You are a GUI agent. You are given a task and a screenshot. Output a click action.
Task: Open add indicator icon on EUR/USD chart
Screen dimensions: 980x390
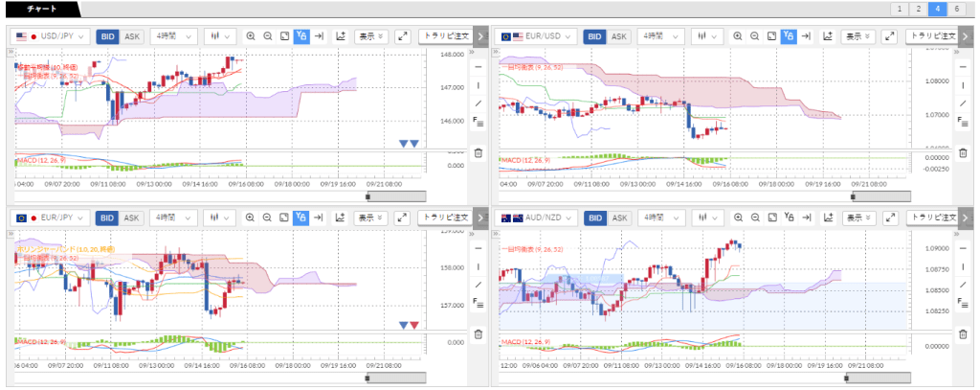tap(827, 36)
